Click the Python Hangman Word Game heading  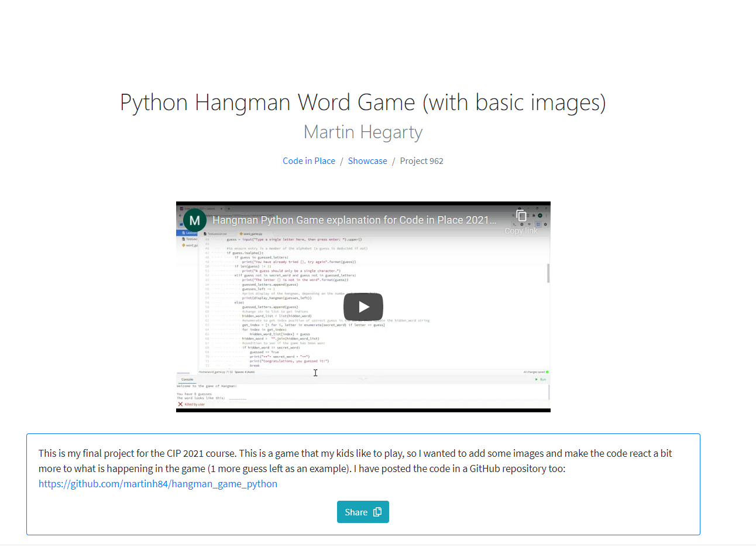[363, 102]
